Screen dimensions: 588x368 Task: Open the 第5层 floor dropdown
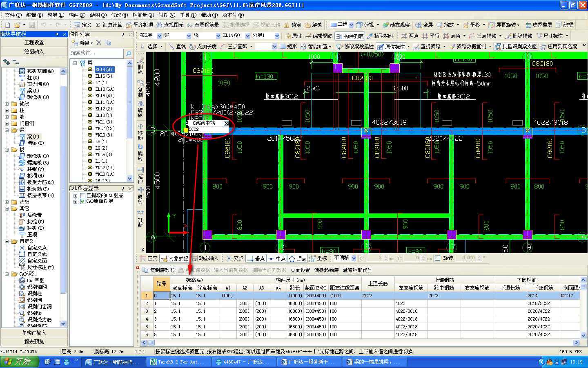tap(159, 36)
